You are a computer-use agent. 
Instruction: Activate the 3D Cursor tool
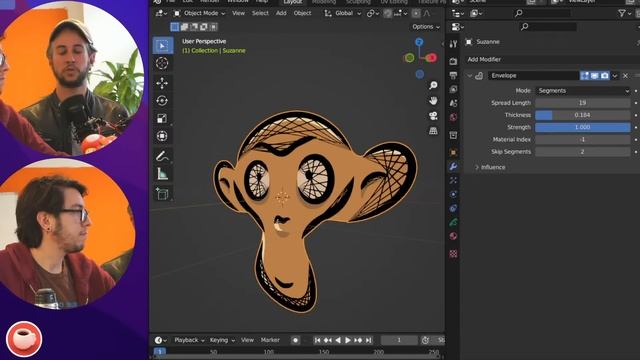click(x=162, y=63)
